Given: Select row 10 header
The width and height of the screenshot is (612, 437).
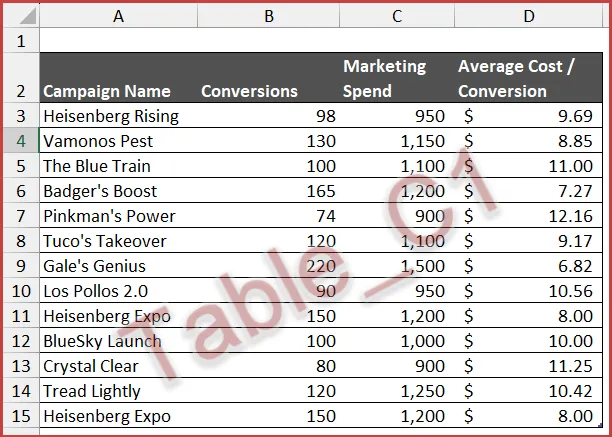Looking at the screenshot, I should (x=20, y=291).
